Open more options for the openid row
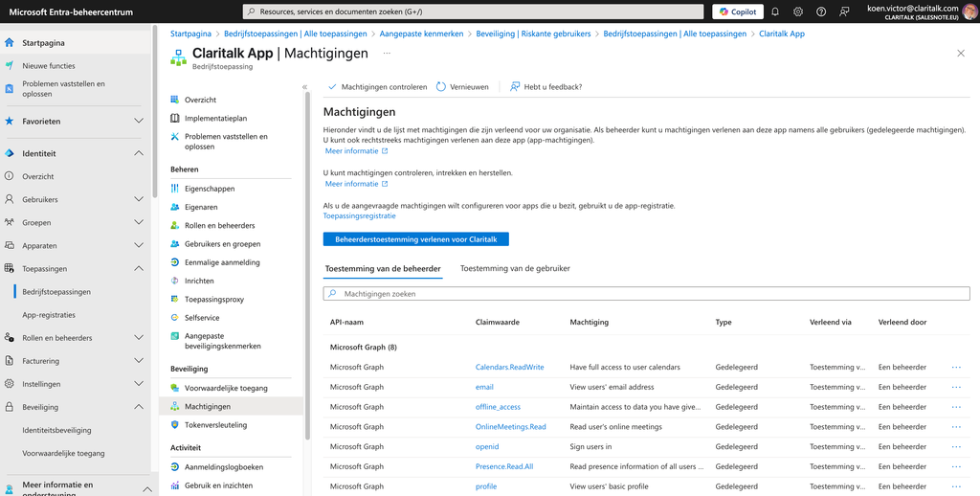Image resolution: width=980 pixels, height=496 pixels. pyautogui.click(x=956, y=446)
